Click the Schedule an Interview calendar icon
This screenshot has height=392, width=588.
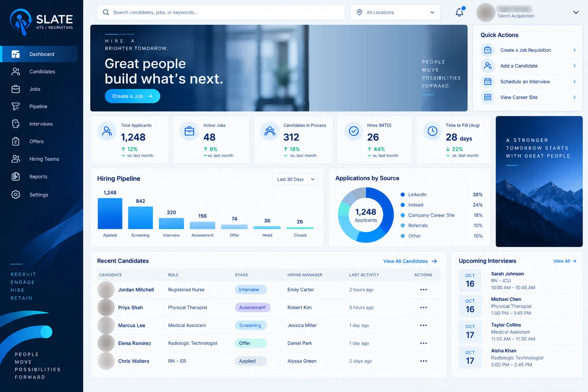click(488, 82)
